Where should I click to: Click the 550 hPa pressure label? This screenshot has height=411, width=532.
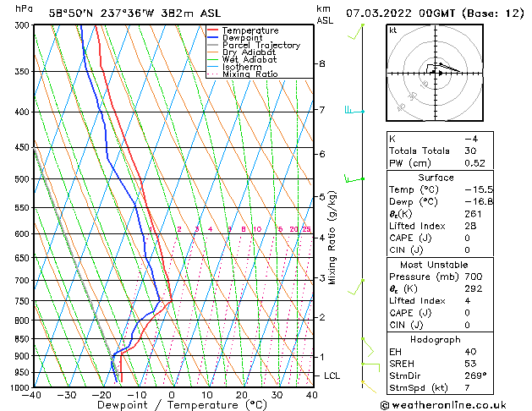point(24,207)
